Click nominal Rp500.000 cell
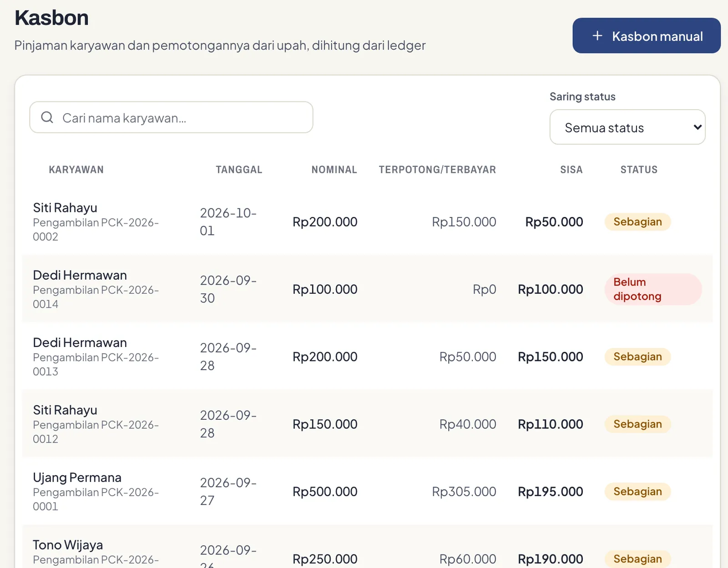The height and width of the screenshot is (568, 728). tap(325, 491)
